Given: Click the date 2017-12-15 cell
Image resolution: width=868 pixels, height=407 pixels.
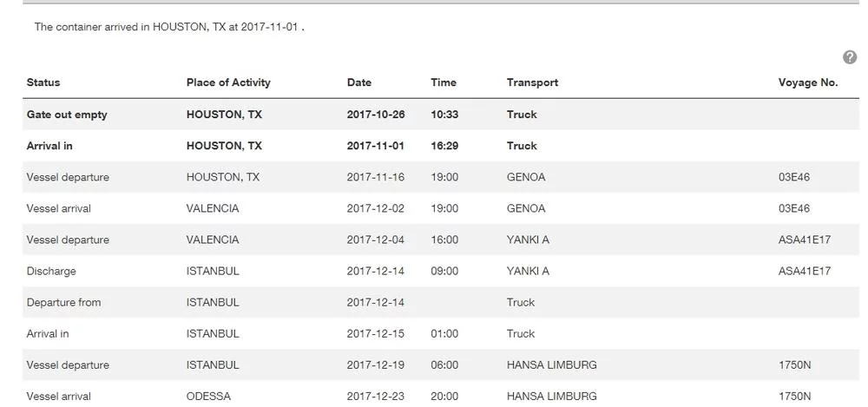Looking at the screenshot, I should click(x=376, y=333).
